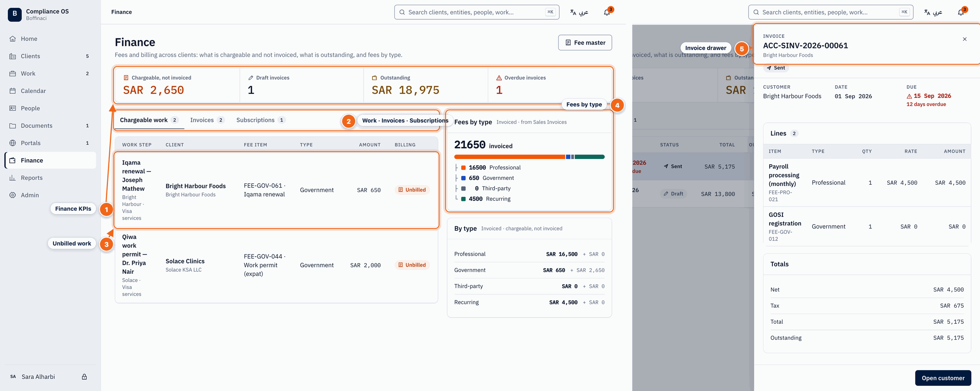980x391 pixels.
Task: Switch to the Subscriptions tab
Action: click(261, 120)
